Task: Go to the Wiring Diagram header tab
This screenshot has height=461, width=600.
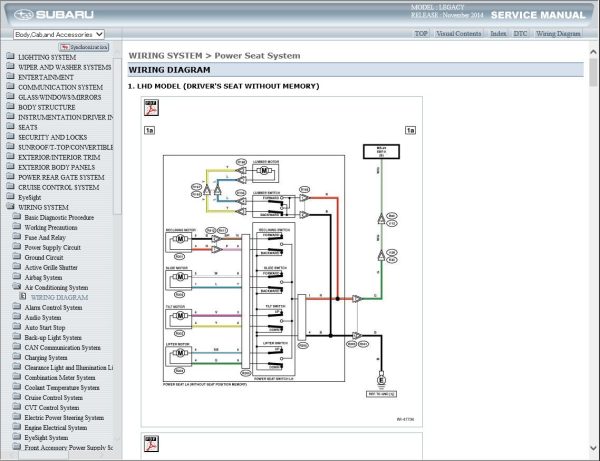Action: 558,34
